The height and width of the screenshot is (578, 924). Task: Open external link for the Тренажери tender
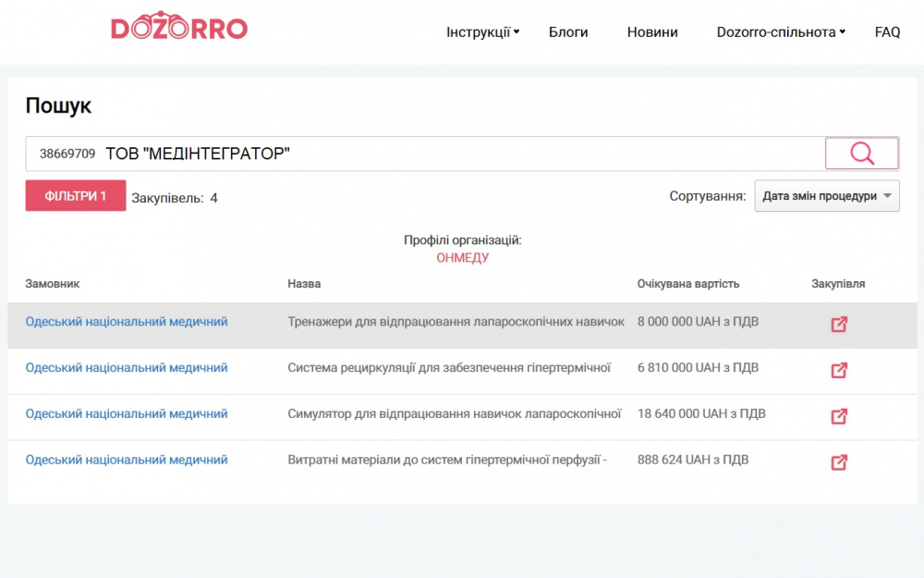click(839, 325)
